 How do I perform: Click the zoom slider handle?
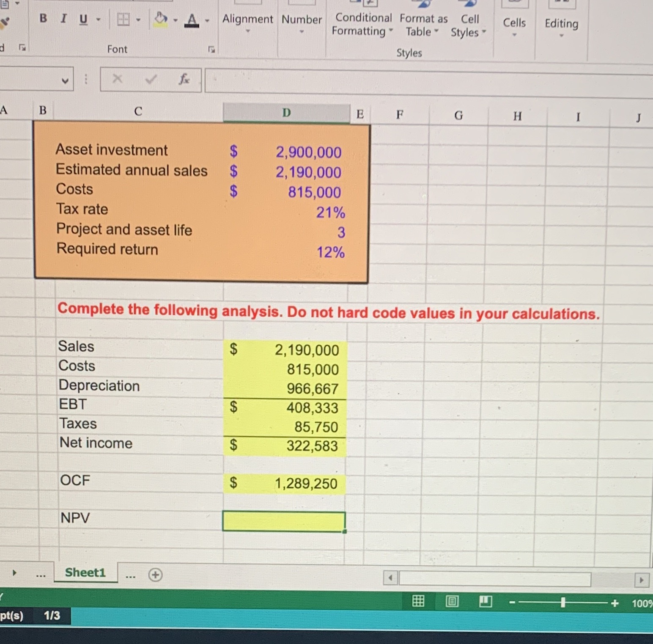(563, 603)
